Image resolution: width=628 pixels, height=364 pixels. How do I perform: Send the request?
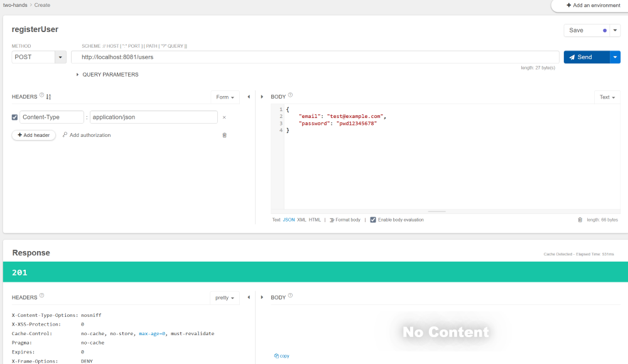coord(587,57)
